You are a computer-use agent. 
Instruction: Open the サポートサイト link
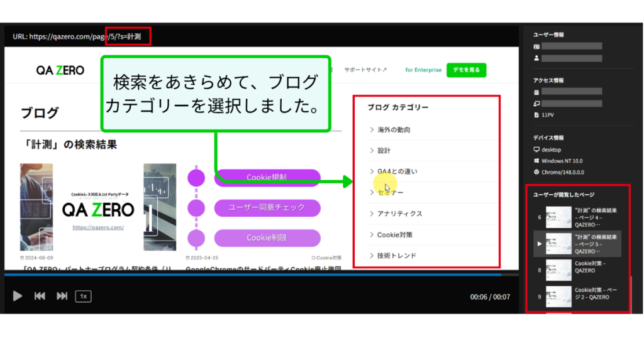[365, 70]
